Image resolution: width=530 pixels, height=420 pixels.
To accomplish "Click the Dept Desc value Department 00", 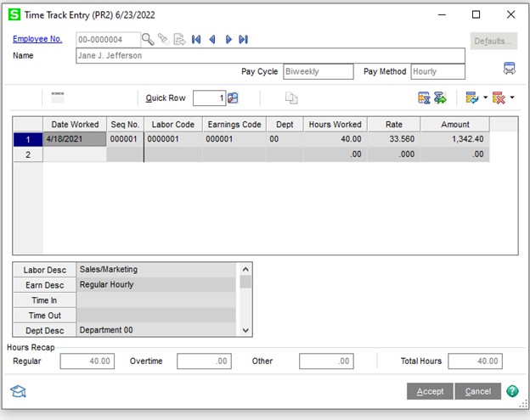I will click(x=155, y=330).
